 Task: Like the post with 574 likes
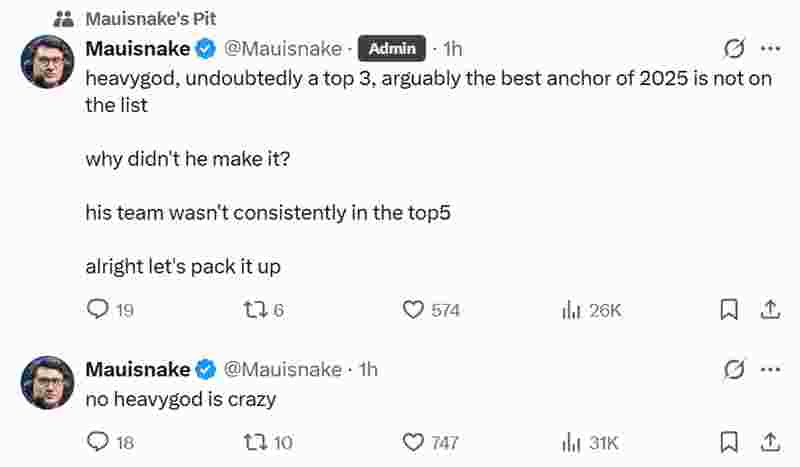click(x=414, y=310)
